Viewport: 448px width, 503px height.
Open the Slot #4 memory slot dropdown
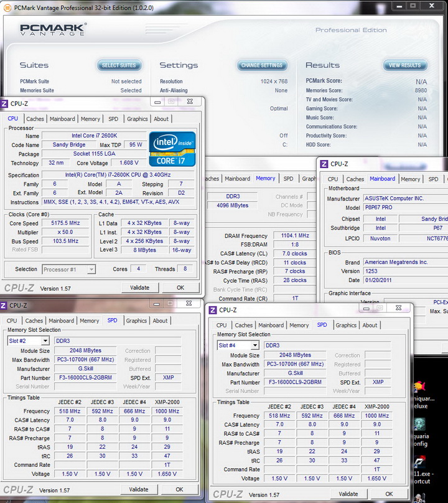tap(255, 345)
